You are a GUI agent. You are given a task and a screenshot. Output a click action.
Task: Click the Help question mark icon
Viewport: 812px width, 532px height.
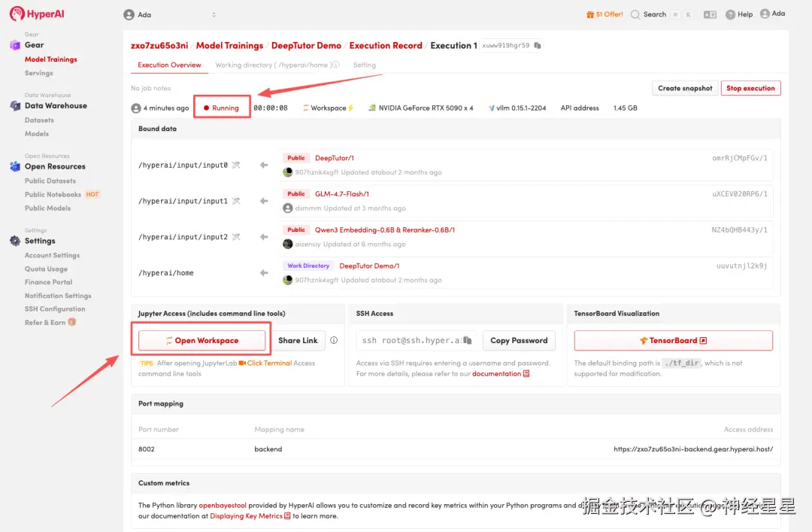pyautogui.click(x=730, y=14)
